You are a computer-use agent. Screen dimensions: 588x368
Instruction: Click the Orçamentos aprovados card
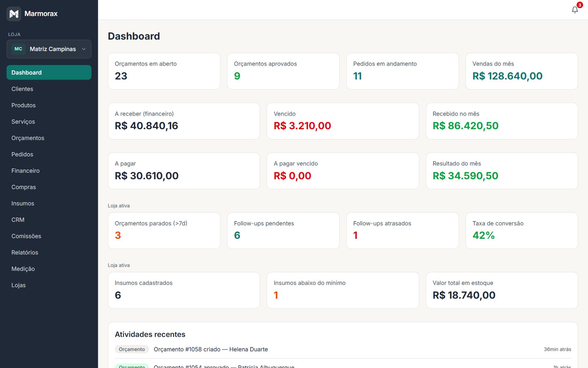point(283,71)
